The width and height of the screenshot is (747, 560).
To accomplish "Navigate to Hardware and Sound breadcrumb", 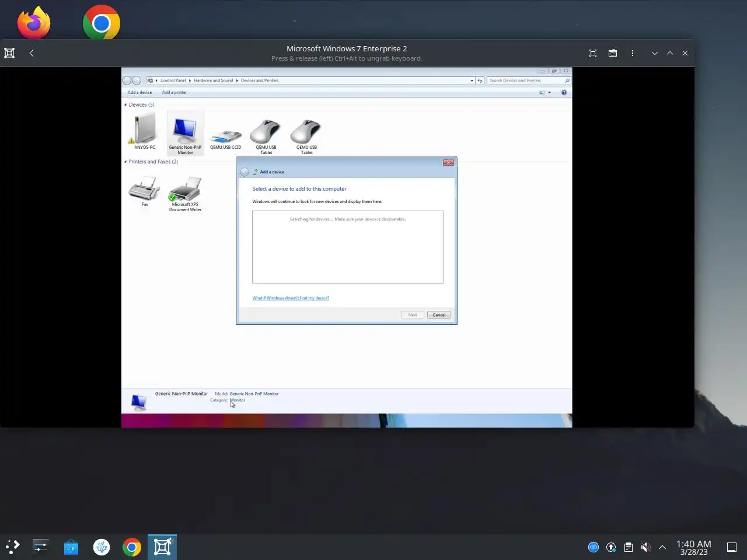I will tap(214, 80).
